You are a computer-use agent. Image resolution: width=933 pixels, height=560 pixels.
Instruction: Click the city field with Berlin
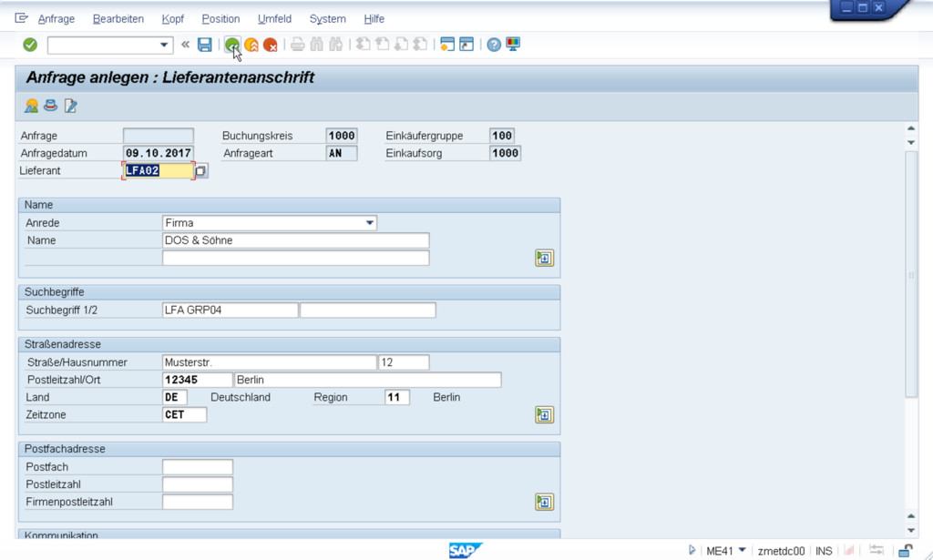tap(368, 380)
